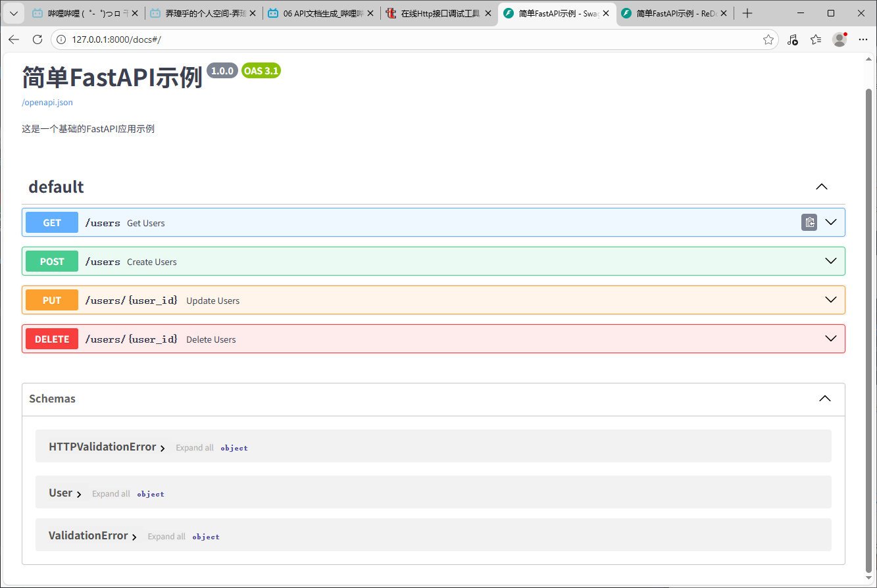This screenshot has height=588, width=877.
Task: Click the /users/{user_id} path in PUT row
Action: [x=132, y=301]
